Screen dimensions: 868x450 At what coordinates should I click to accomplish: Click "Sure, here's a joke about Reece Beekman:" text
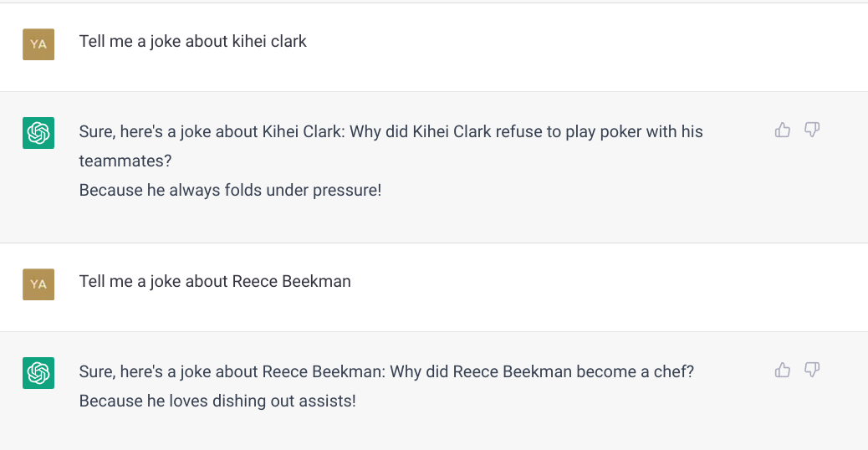[x=231, y=371]
